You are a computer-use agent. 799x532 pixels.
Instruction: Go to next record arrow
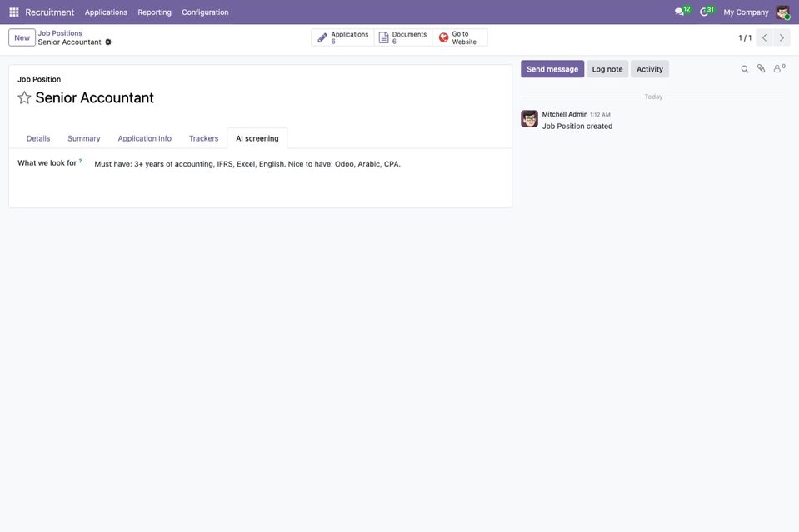point(782,37)
